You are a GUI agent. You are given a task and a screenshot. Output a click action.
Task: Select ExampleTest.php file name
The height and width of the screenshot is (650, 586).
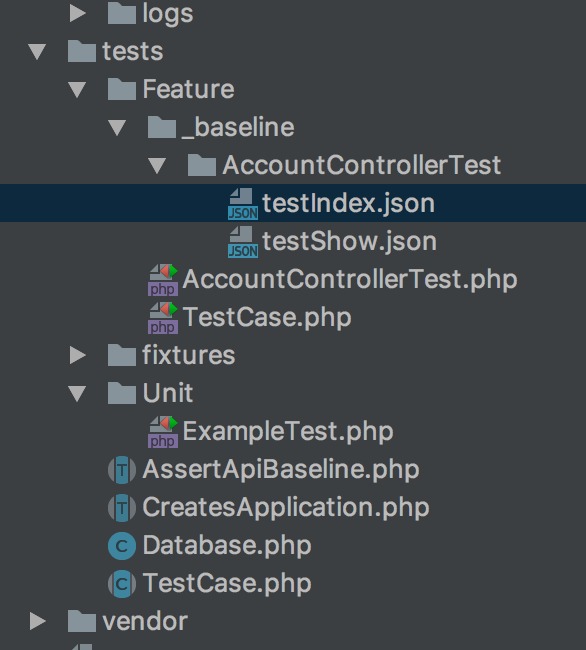(x=288, y=432)
